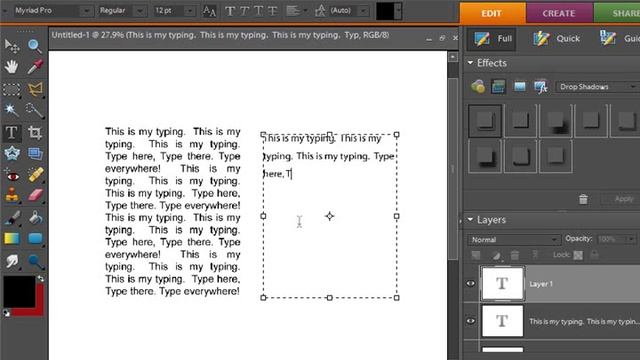Show All effects fx category
This screenshot has width=640, height=360.
point(541,87)
